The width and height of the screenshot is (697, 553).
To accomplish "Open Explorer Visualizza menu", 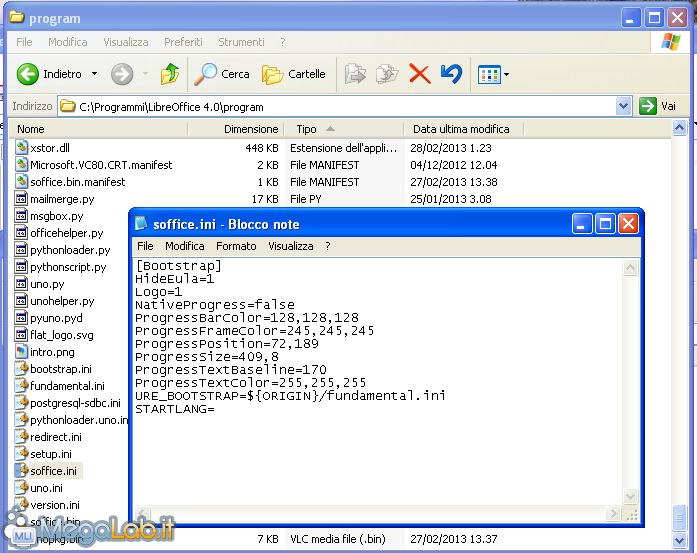I will point(126,42).
